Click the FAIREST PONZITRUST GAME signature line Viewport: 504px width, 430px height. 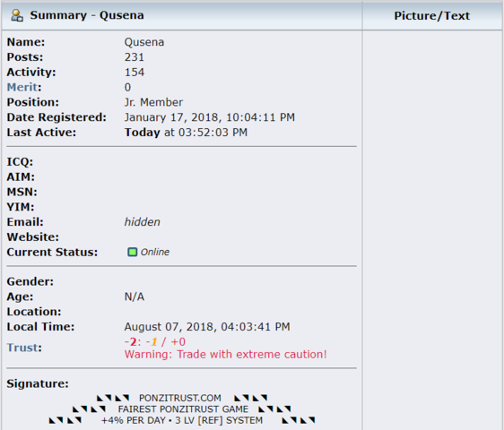[183, 409]
